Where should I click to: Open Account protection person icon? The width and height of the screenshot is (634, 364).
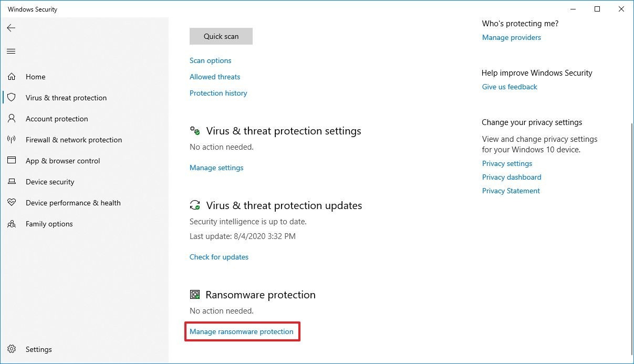11,119
